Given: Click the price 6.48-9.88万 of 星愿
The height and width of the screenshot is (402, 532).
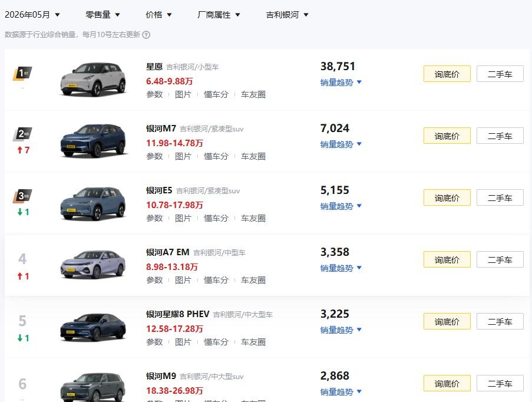Looking at the screenshot, I should 169,81.
